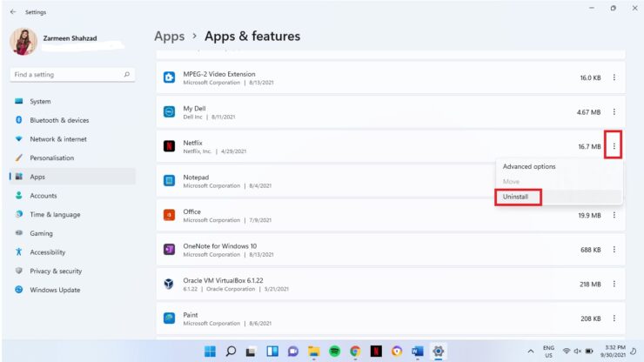
Task: Click the Zarmeen Shahzad profile picture
Action: 23,42
